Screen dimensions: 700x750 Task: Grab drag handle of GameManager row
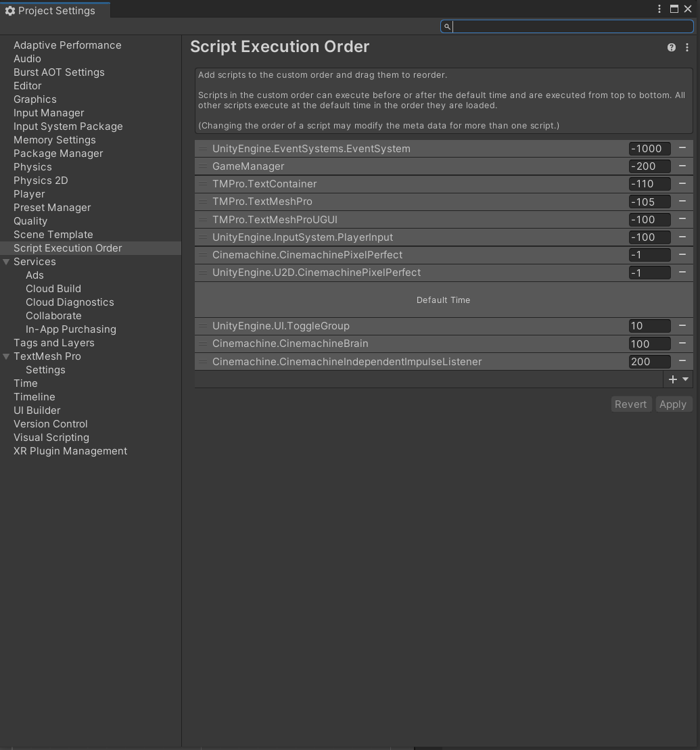(x=203, y=166)
